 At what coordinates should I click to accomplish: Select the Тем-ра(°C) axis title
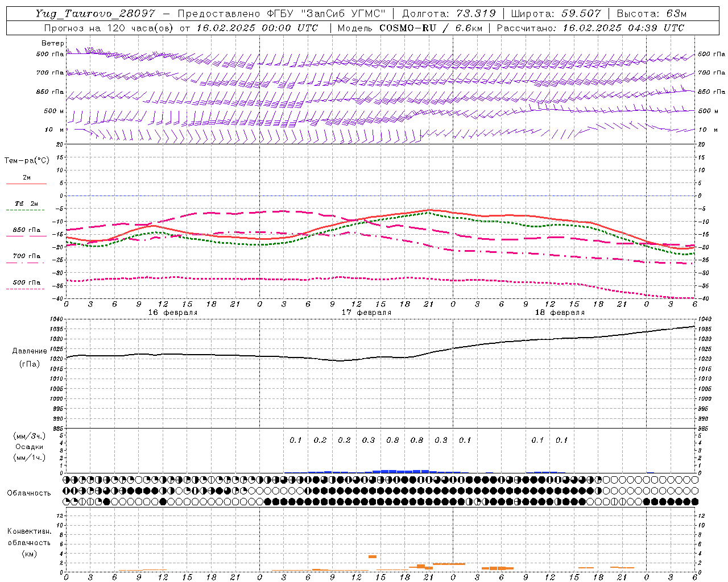(x=27, y=161)
